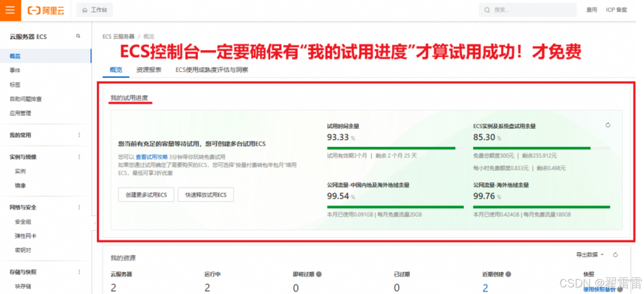The width and height of the screenshot is (644, 294).
Task: Select the 网络与安全 section header
Action: point(23,208)
